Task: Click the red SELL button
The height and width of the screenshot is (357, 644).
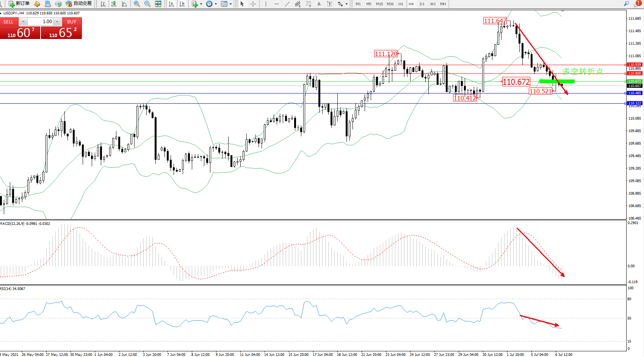Action: [x=9, y=22]
